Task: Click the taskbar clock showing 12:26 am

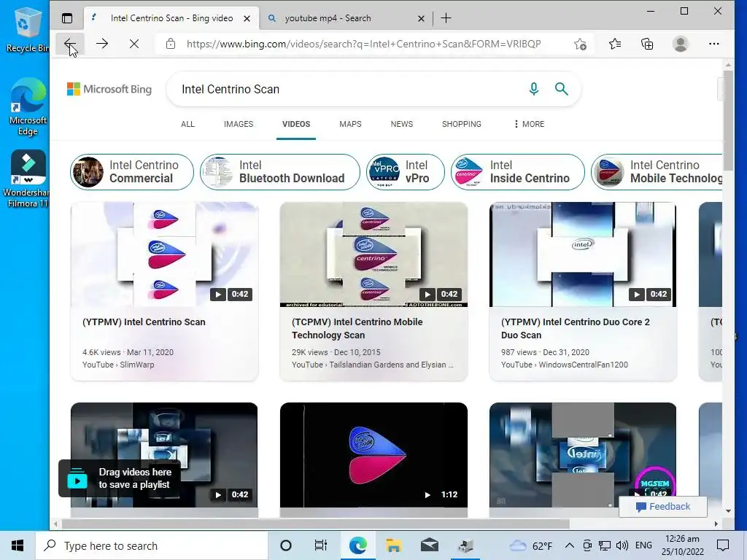Action: click(682, 545)
